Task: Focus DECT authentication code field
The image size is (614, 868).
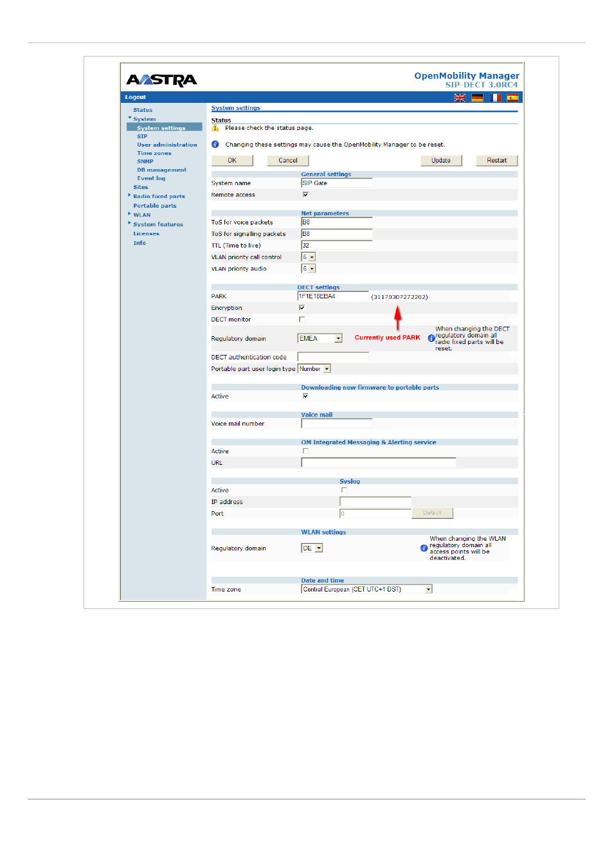Action: [333, 357]
